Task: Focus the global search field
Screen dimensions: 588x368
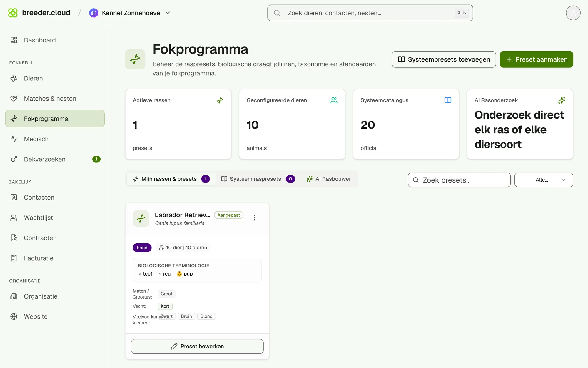Action: coord(370,13)
